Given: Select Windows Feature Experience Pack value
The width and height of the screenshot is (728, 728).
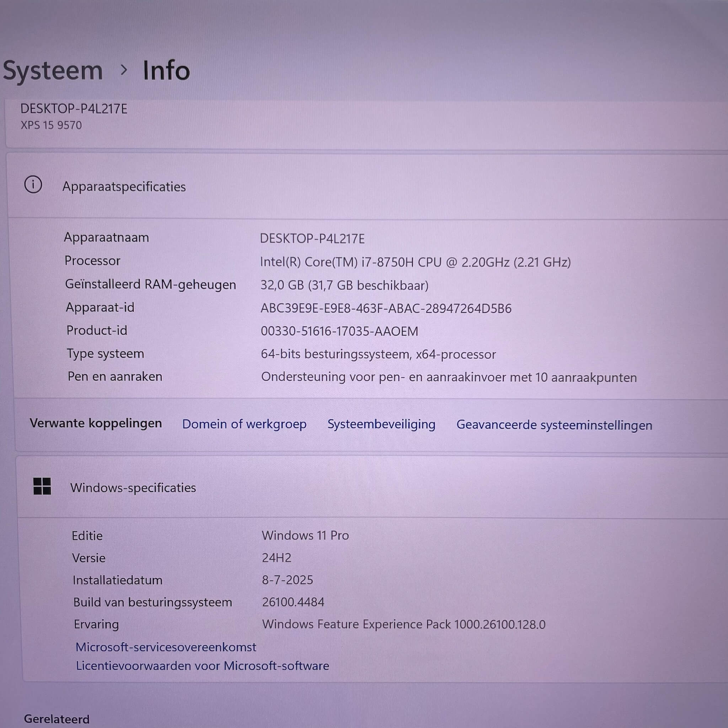Looking at the screenshot, I should tap(403, 624).
